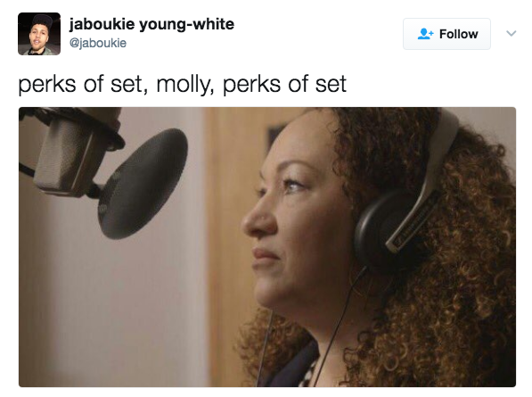Click the word "Follow" label text
532x397 pixels.
(458, 34)
